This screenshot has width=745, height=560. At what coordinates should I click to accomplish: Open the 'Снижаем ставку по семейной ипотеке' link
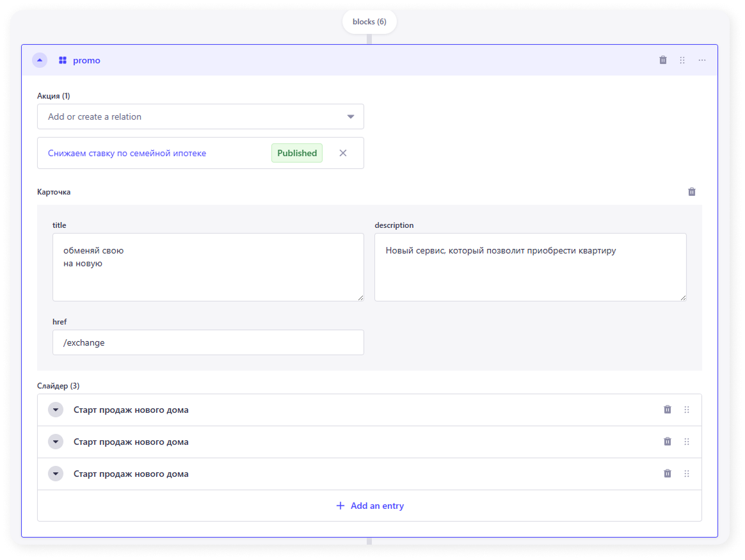tap(127, 153)
